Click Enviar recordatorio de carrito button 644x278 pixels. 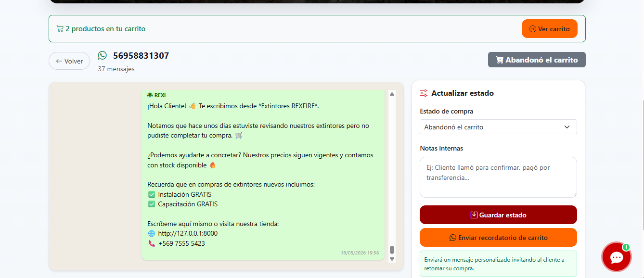(498, 238)
